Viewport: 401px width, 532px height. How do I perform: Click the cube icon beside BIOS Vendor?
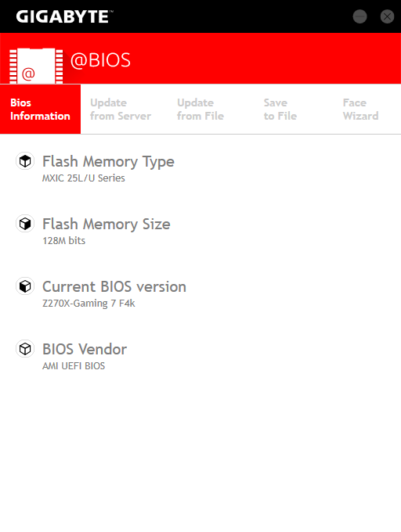25,349
